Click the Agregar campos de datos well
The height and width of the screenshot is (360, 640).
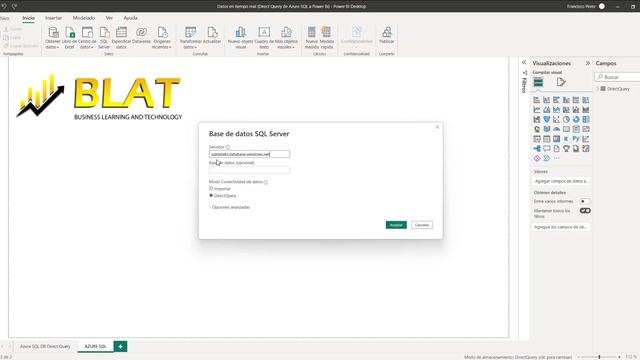[561, 181]
